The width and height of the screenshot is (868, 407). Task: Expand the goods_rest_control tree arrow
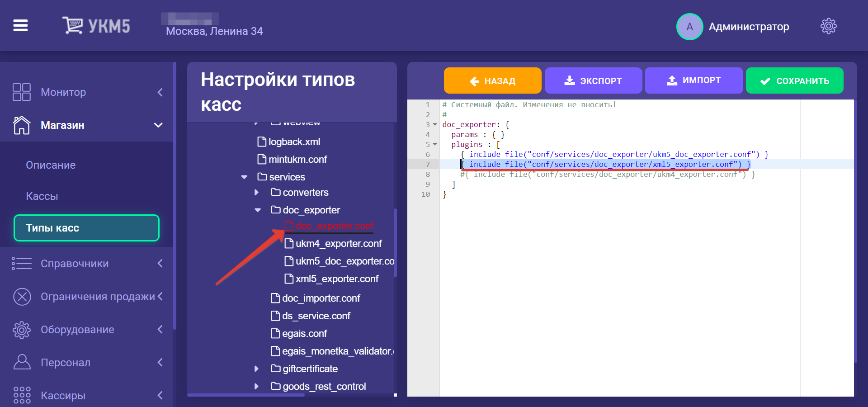(257, 386)
